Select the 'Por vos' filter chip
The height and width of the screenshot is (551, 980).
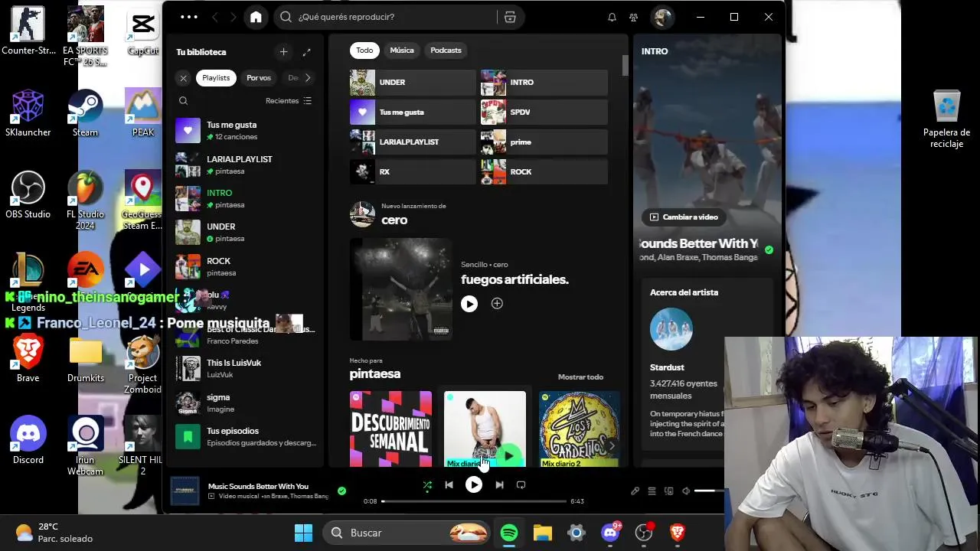tap(259, 78)
